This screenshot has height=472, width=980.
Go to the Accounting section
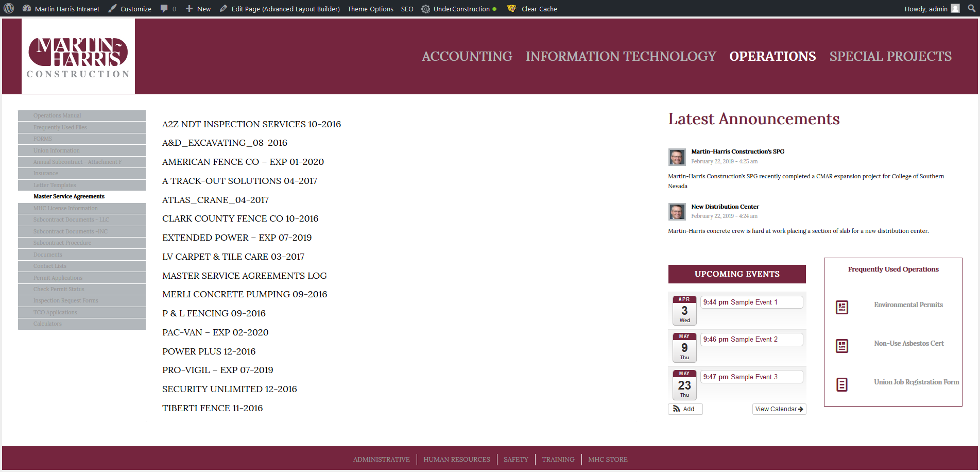(x=467, y=56)
